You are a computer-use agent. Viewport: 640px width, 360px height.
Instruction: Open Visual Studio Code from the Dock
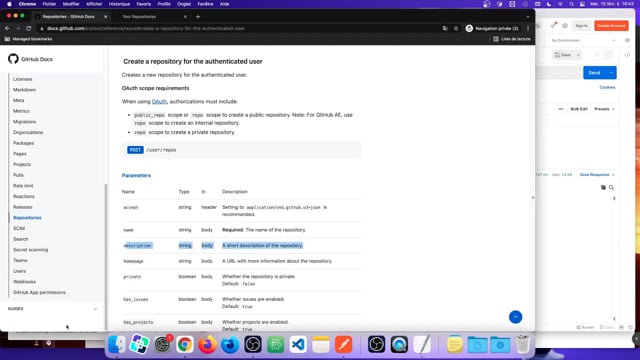point(298,344)
